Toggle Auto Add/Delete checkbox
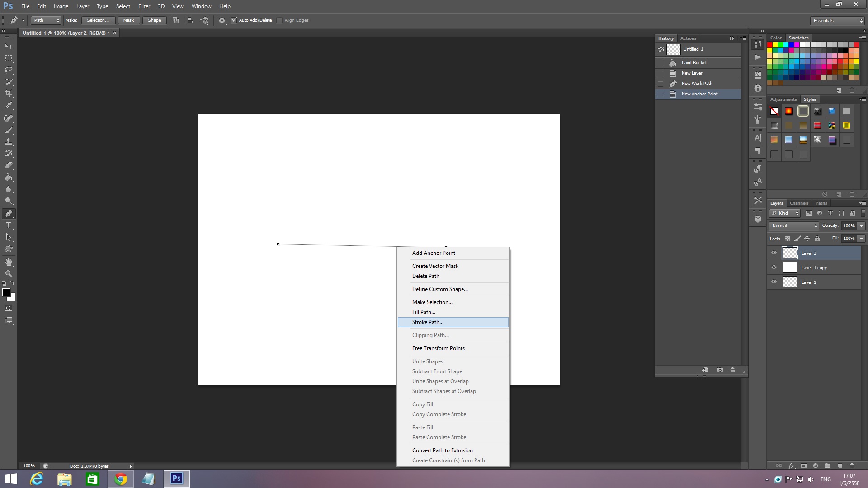This screenshot has width=868, height=488. 234,20
